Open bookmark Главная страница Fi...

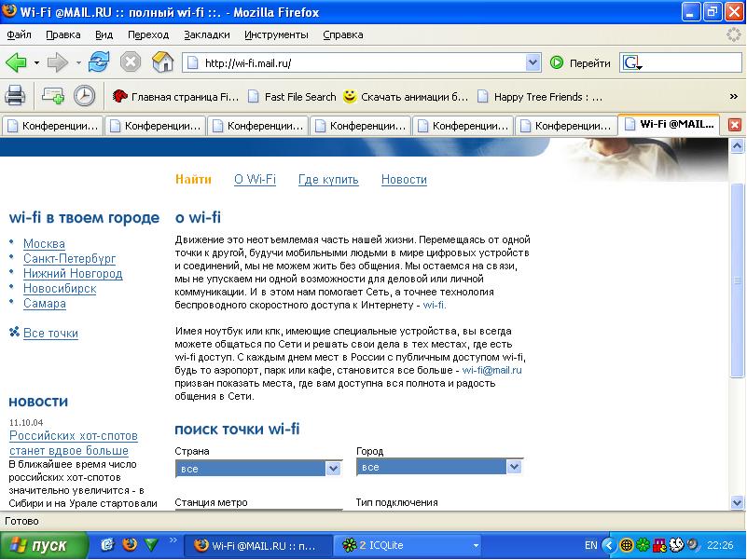tap(175, 97)
